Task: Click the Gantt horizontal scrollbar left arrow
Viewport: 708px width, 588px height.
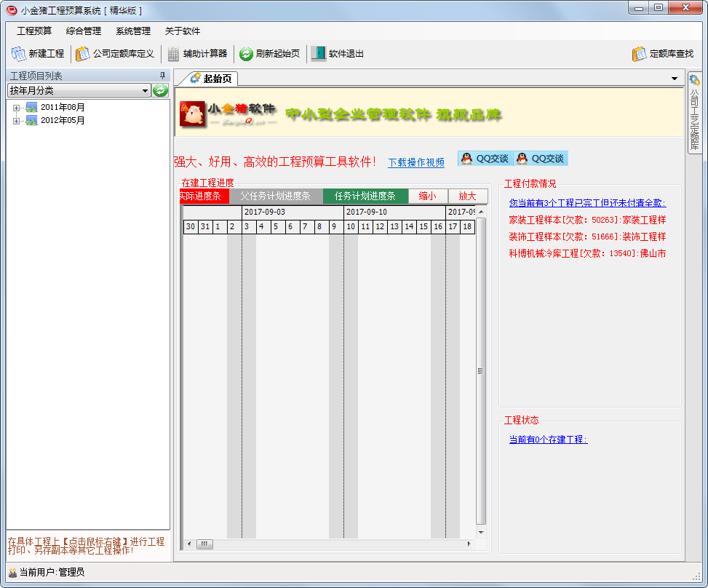Action: tap(189, 544)
